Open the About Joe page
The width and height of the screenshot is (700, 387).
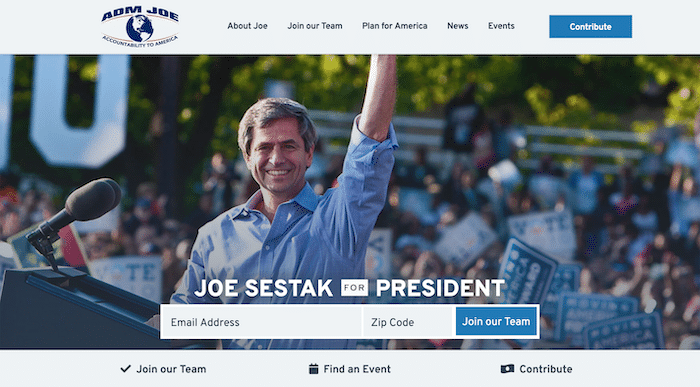[x=247, y=26]
